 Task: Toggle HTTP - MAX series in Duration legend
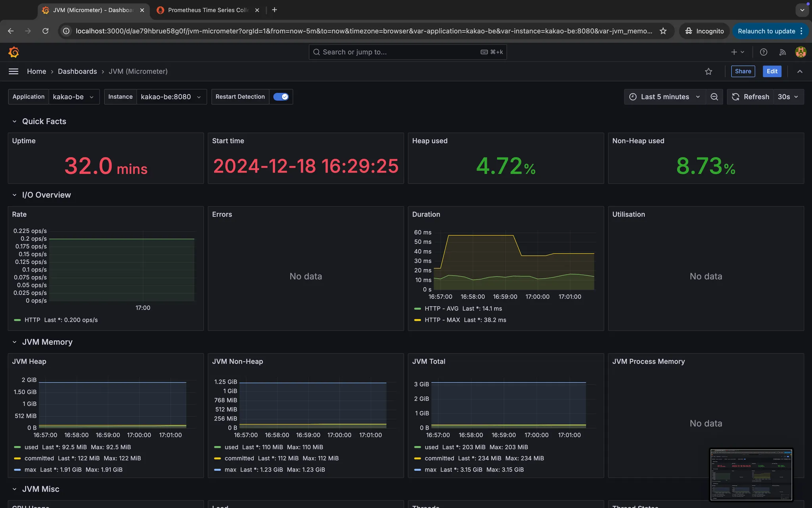point(442,320)
